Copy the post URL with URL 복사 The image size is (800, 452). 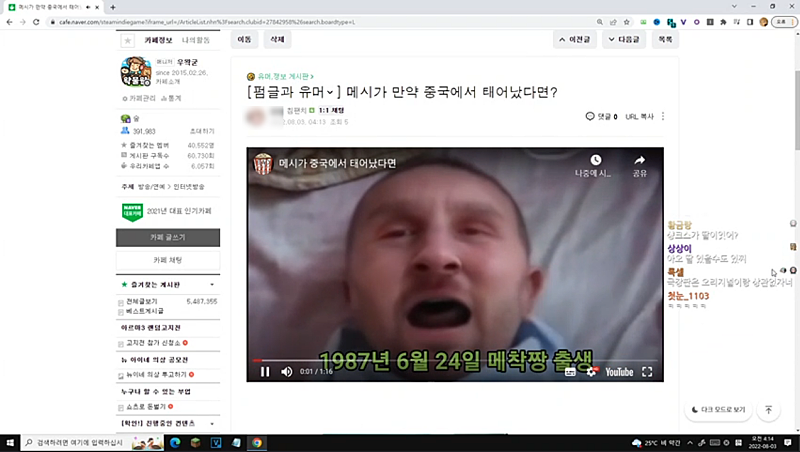640,117
